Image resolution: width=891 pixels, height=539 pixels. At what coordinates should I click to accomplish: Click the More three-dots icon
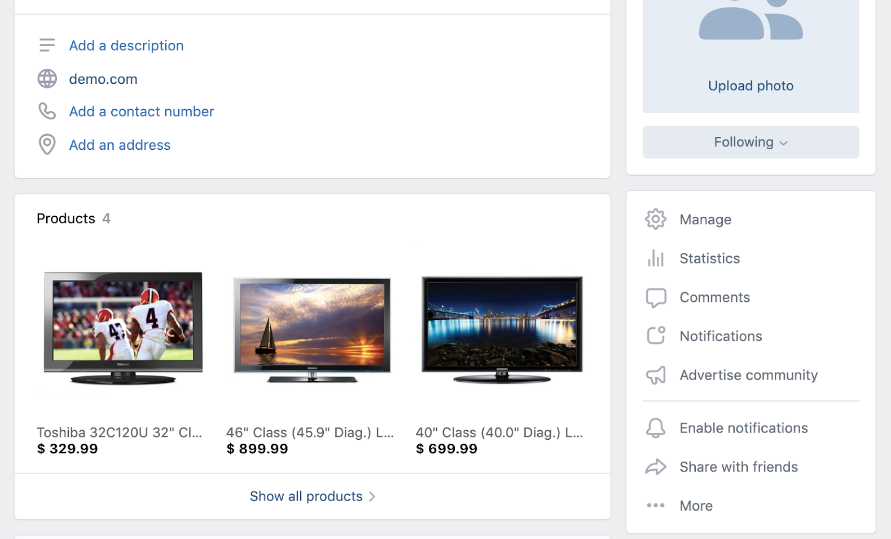coord(655,505)
